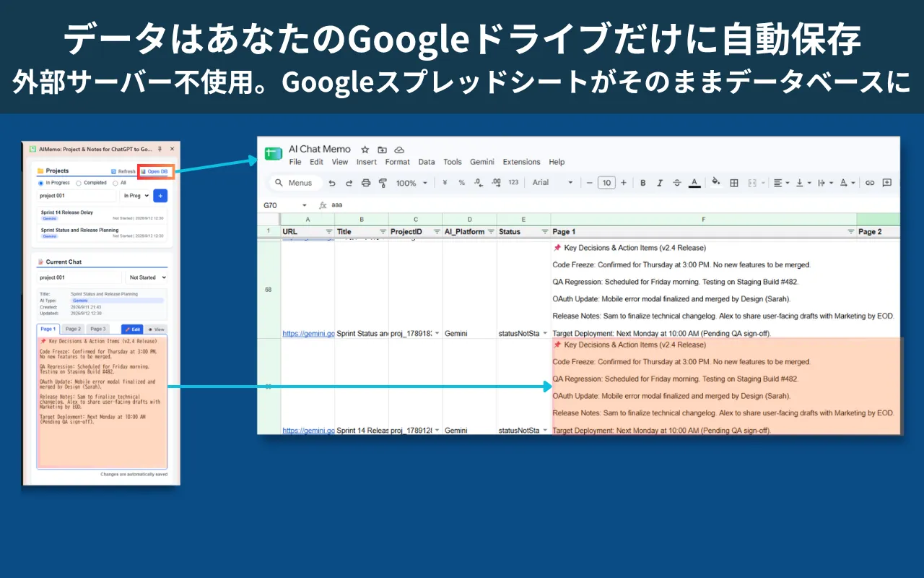Open the Arial font dropdown
924x578 pixels.
point(553,183)
